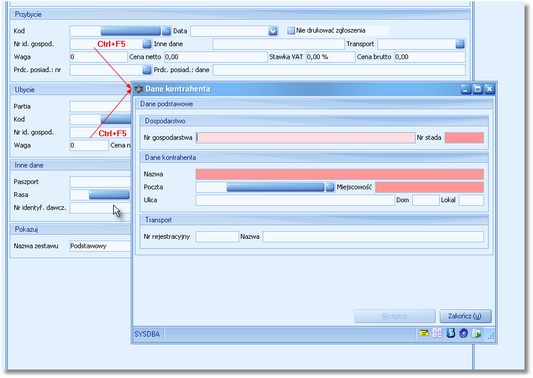The width and height of the screenshot is (533, 378).
Task: Click the yellow note icon in status bar
Action: tap(424, 333)
